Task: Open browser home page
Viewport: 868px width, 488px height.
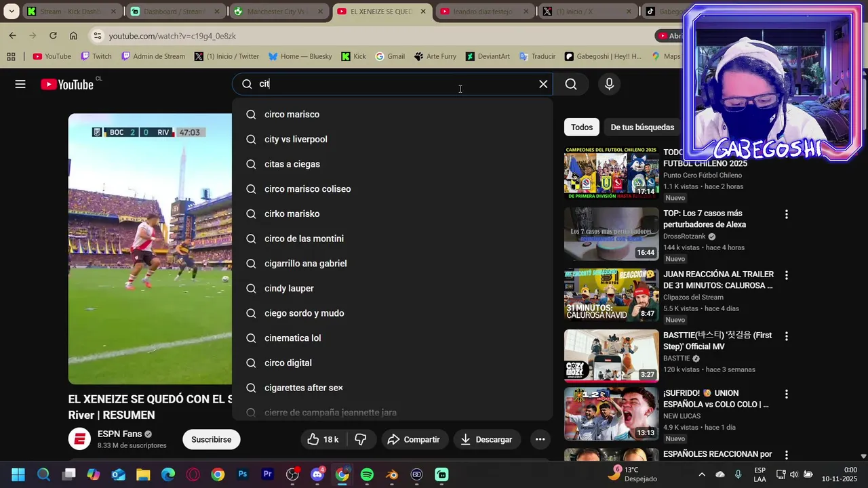Action: 73,35
